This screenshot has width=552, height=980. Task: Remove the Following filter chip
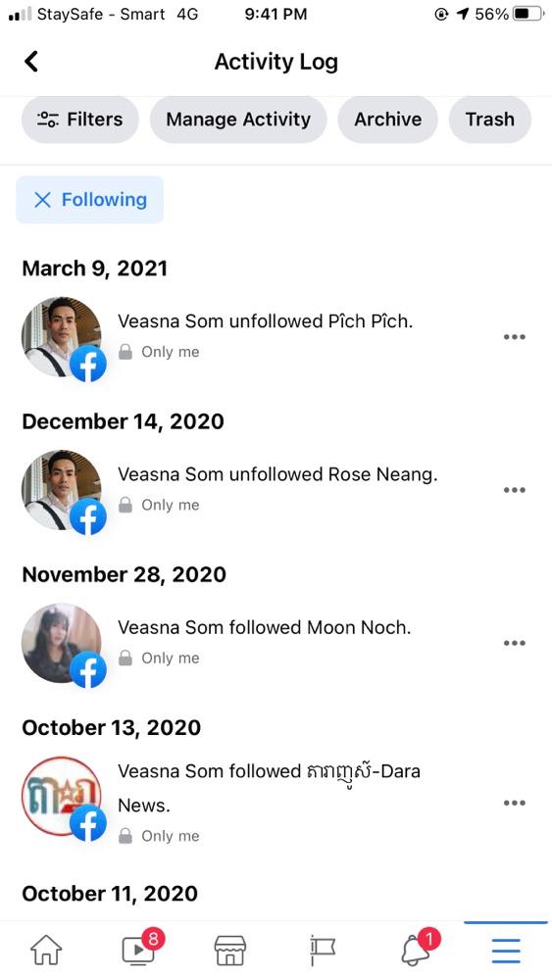pyautogui.click(x=89, y=199)
